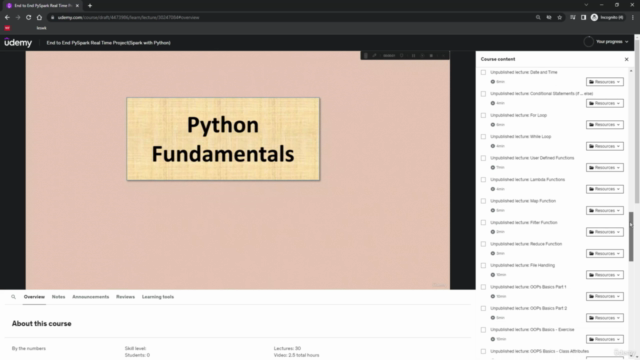Click the browser address bar URL
Viewport: 640px width, 360px height.
tap(128, 18)
